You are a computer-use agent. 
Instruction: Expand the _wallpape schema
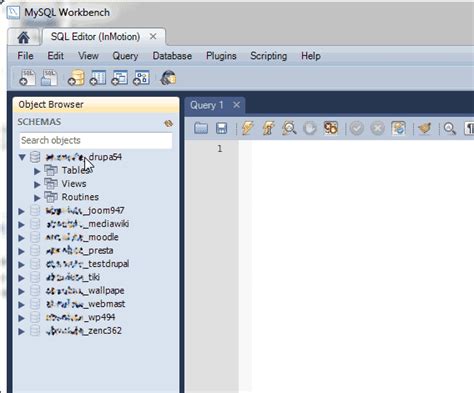(21, 291)
